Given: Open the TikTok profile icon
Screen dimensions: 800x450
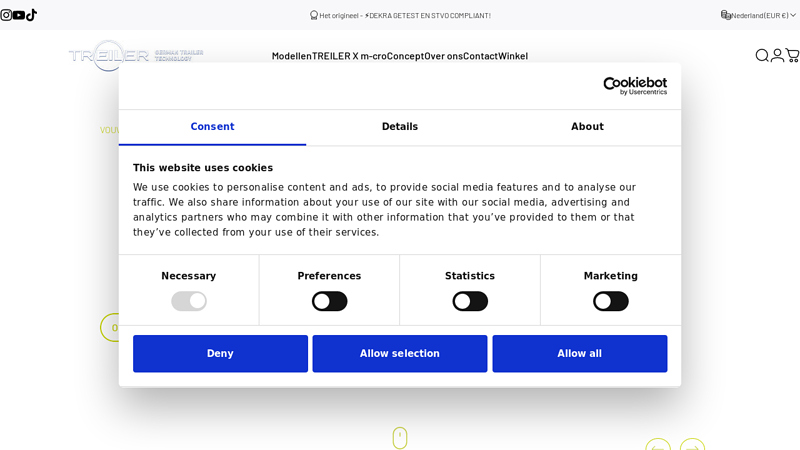Looking at the screenshot, I should (x=31, y=15).
